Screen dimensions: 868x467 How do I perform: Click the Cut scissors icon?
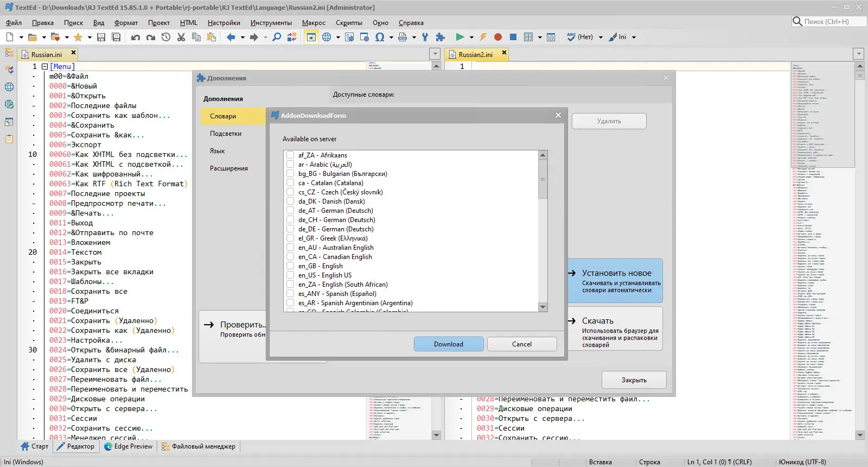tap(181, 37)
